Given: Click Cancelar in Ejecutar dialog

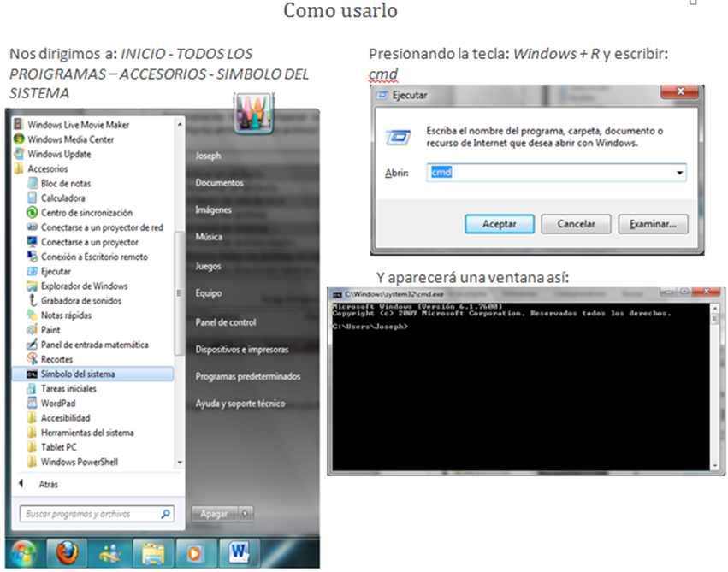Looking at the screenshot, I should tap(576, 224).
